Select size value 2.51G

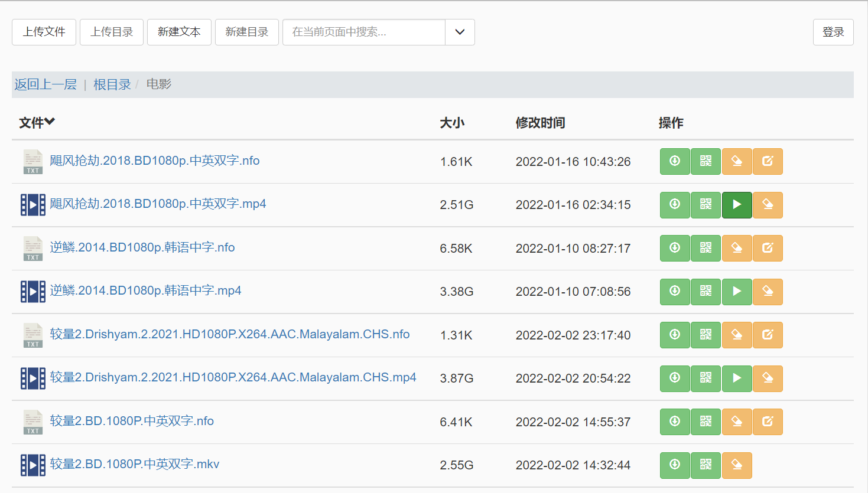(x=457, y=205)
